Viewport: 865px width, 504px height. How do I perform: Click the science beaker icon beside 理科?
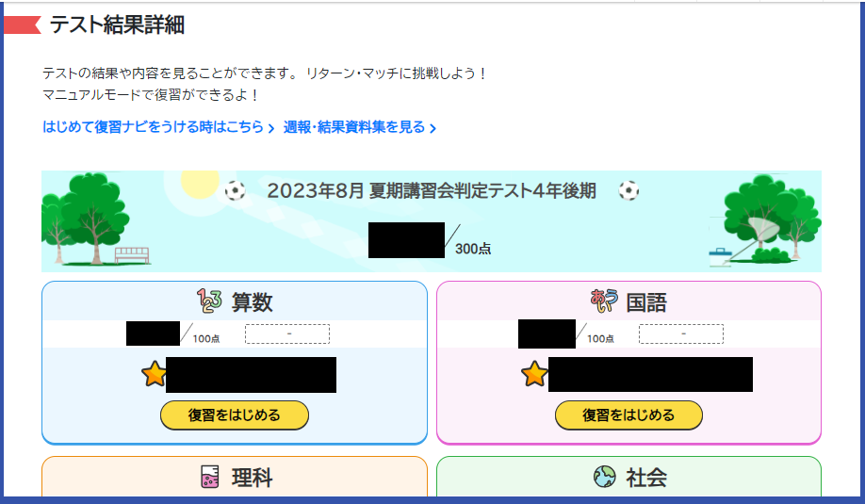pos(209,477)
